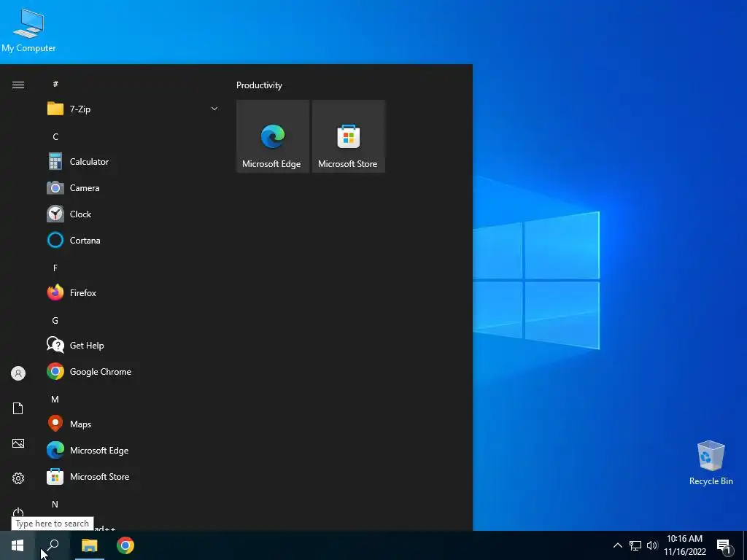This screenshot has width=747, height=560.
Task: Open the Maps app
Action: pos(133,424)
